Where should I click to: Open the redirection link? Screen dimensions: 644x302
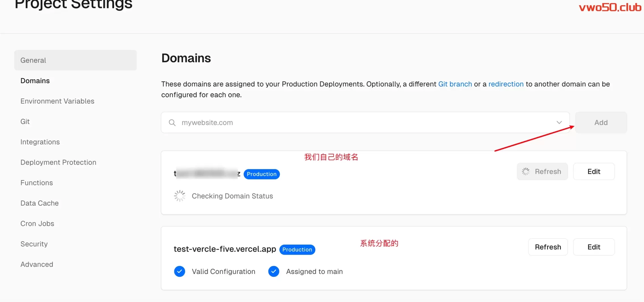coord(506,84)
